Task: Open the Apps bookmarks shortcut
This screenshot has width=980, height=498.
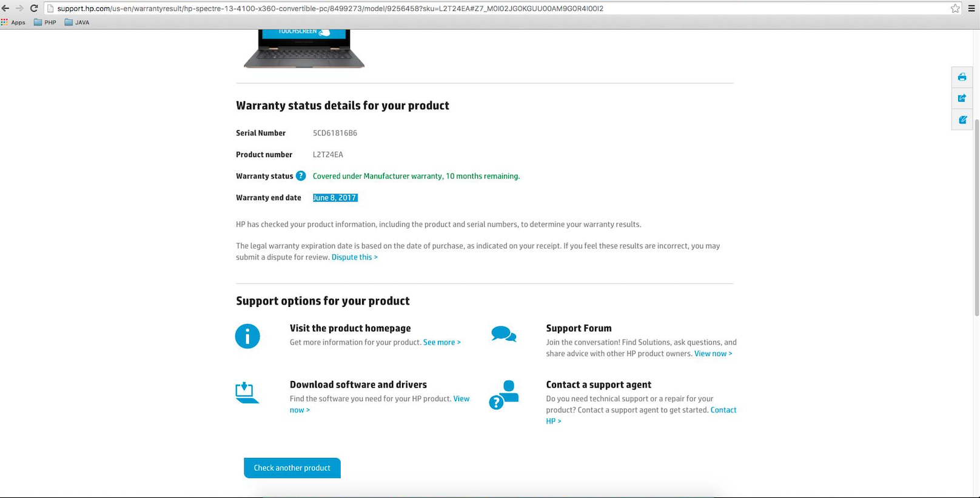Action: 13,22
